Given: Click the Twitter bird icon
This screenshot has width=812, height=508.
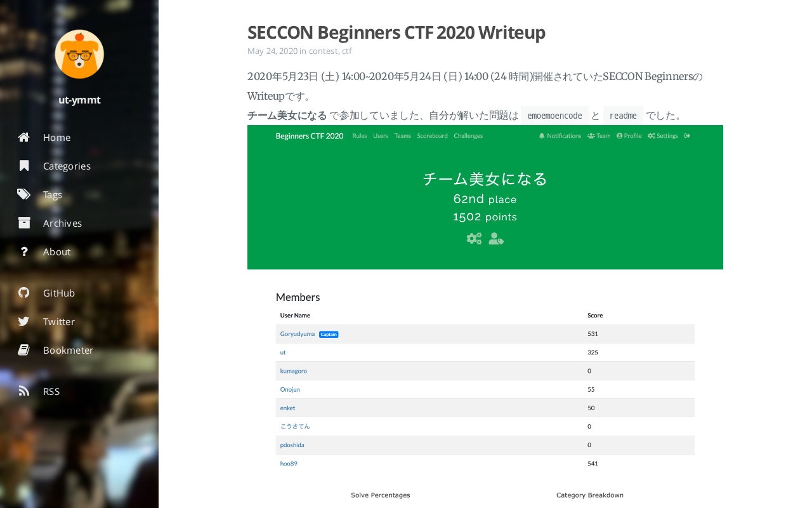Looking at the screenshot, I should (24, 321).
